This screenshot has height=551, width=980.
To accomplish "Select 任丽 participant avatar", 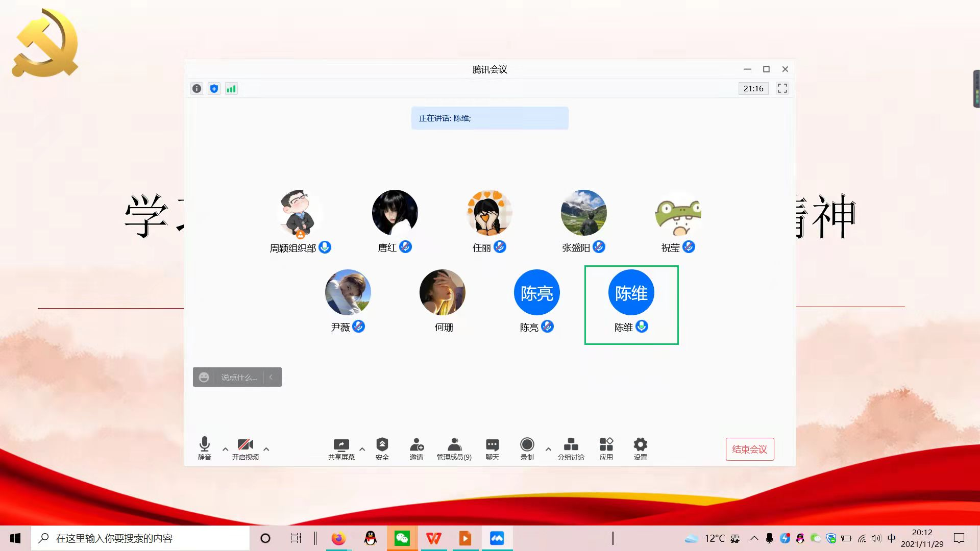I will 489,213.
